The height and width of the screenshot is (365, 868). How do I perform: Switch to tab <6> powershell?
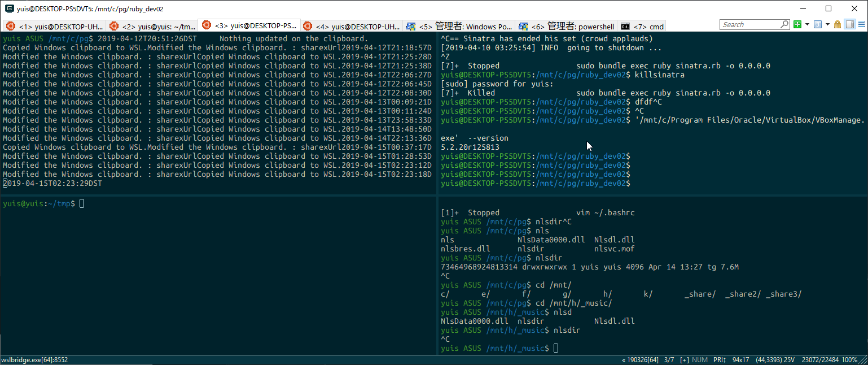click(x=567, y=27)
